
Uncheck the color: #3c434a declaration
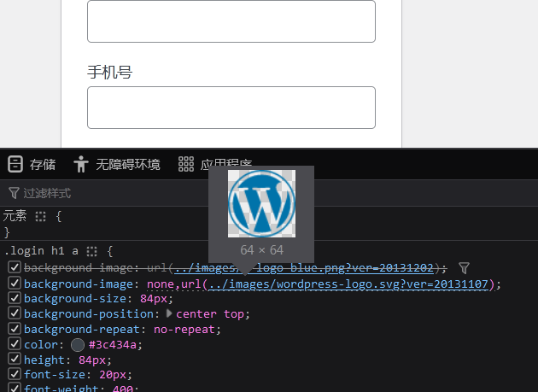tap(15, 344)
